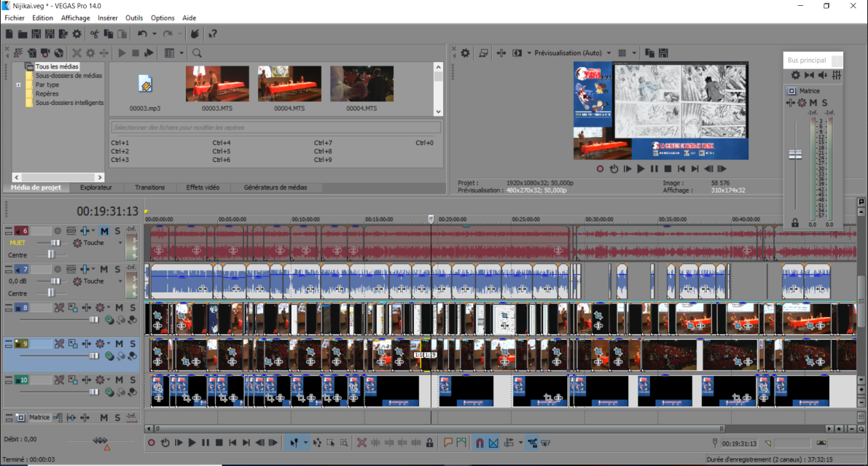This screenshot has width=868, height=466.
Task: Click the red Delete X icon in timeline toolbar
Action: point(361,443)
